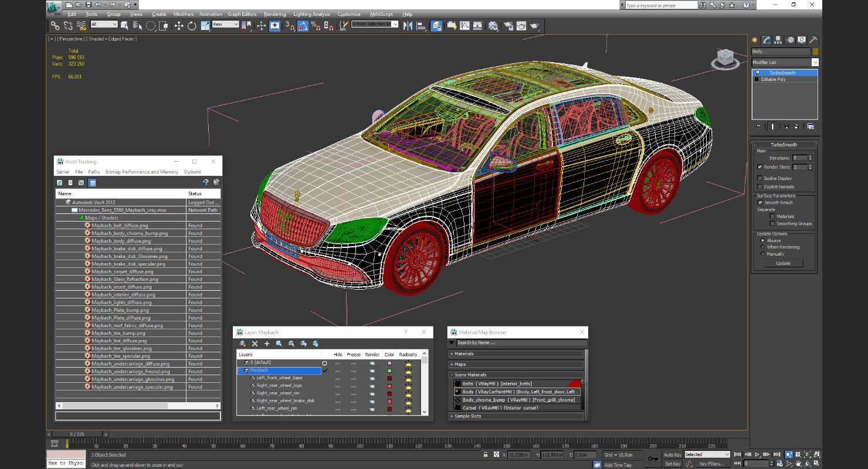
Task: Switch to the Hierarchy command panel tab
Action: tap(778, 40)
